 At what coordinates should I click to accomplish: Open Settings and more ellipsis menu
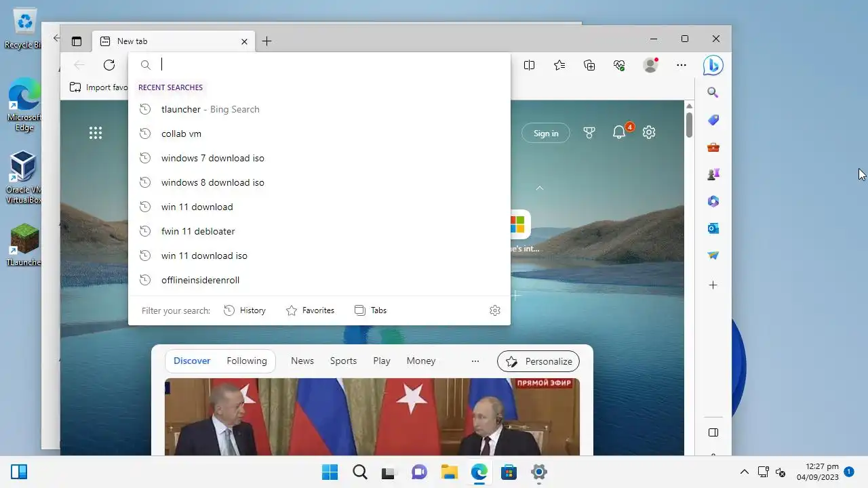pos(682,65)
